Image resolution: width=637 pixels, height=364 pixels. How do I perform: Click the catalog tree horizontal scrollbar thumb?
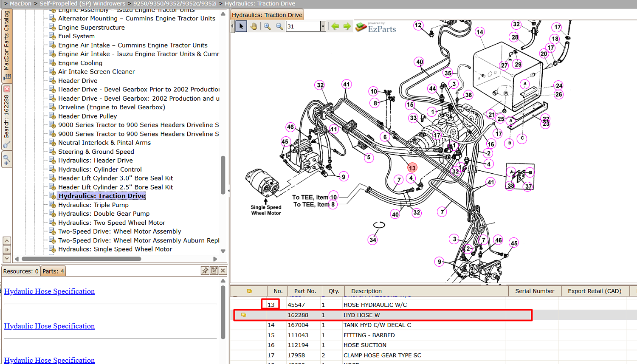click(82, 259)
